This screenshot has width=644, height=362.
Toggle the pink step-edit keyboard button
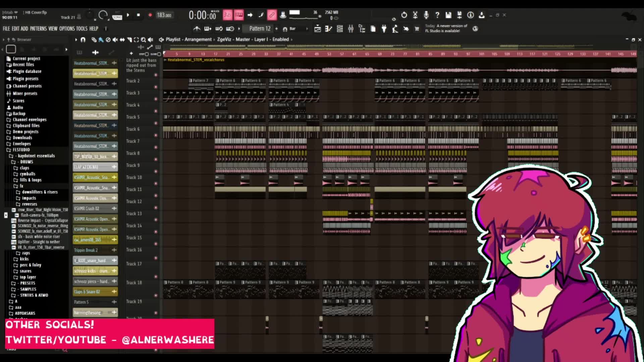click(x=239, y=15)
